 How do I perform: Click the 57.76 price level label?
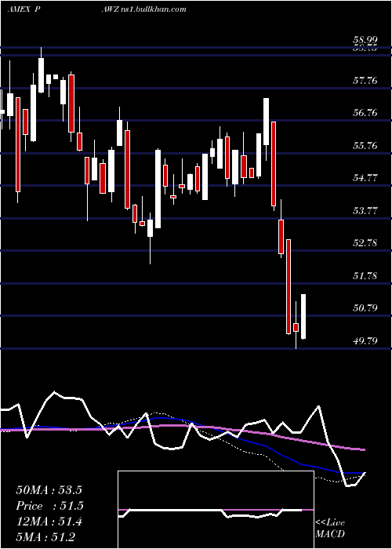point(365,81)
